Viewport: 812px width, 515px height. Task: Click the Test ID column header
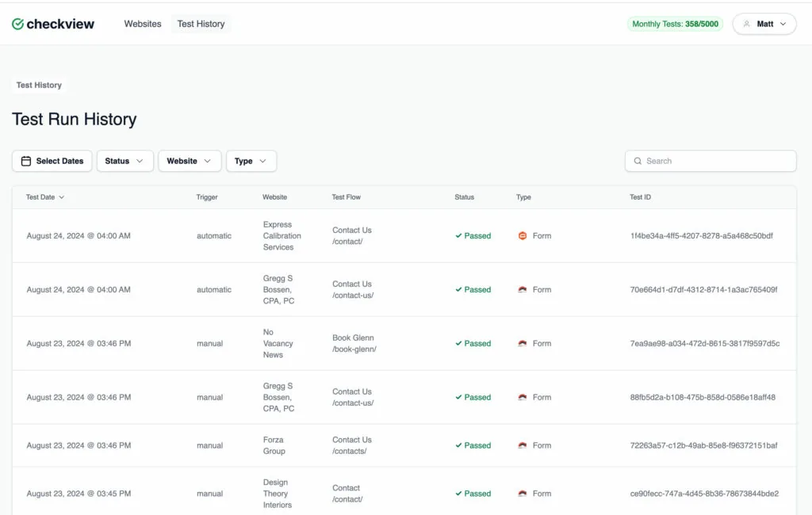(640, 197)
